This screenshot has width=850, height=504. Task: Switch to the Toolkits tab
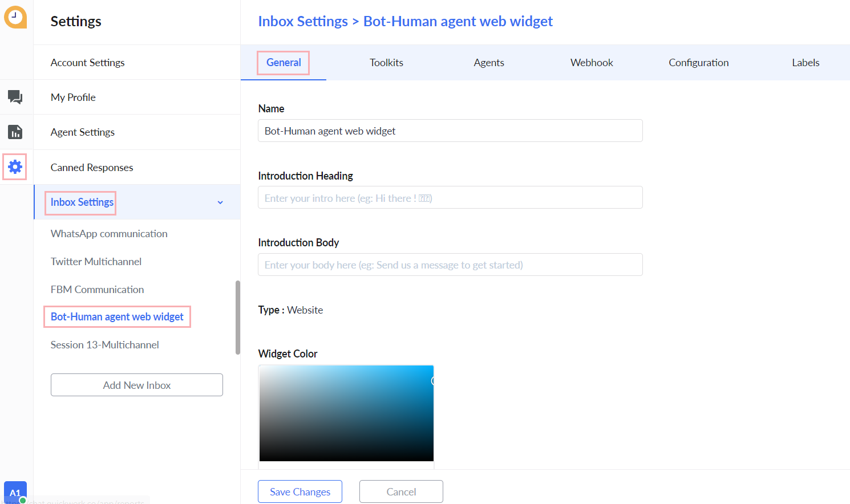pyautogui.click(x=386, y=63)
